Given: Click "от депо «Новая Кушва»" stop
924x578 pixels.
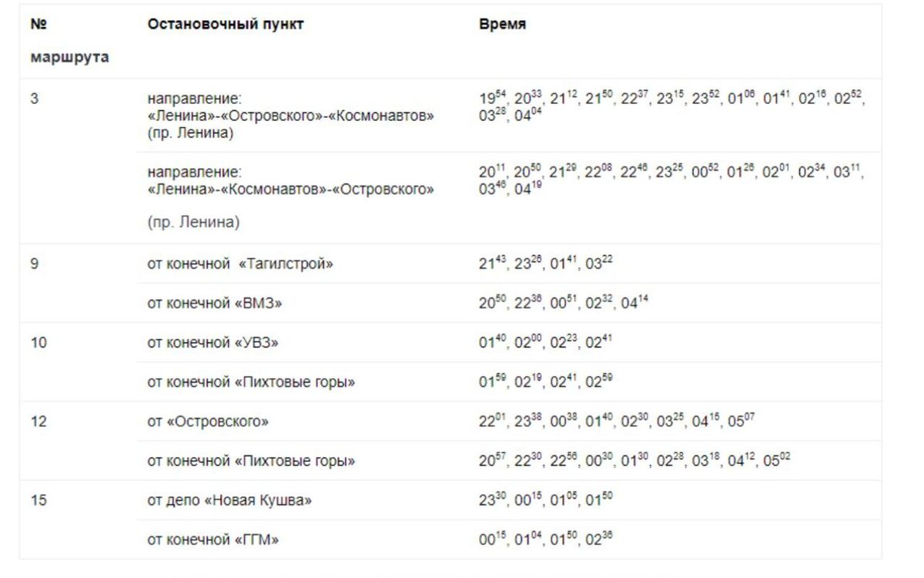Looking at the screenshot, I should 230,501.
